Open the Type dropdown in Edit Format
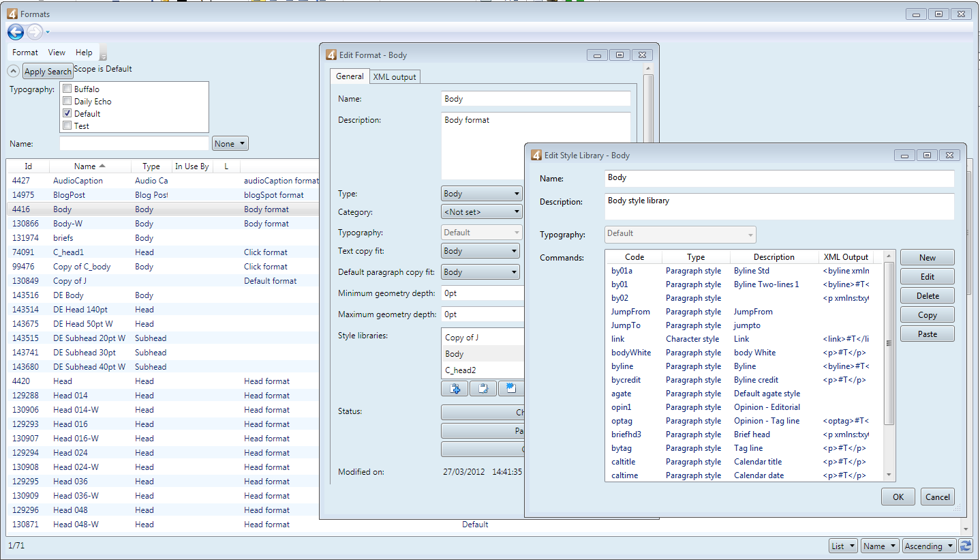 click(482, 194)
